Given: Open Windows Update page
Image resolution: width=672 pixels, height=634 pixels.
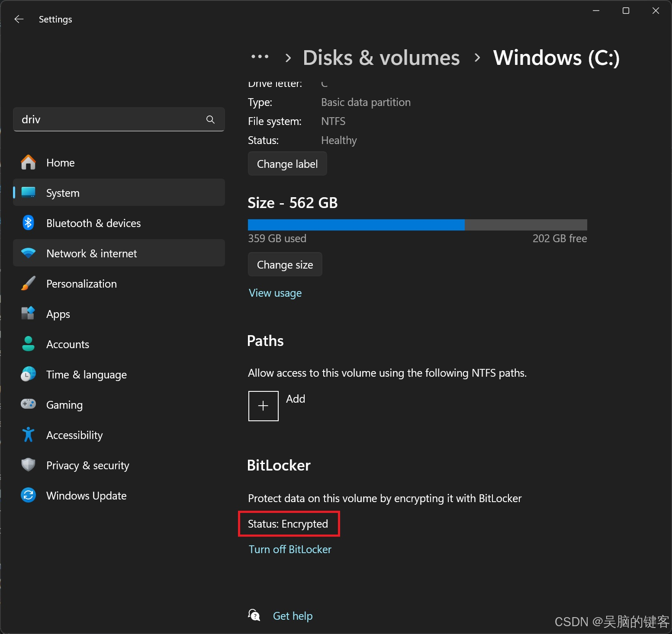Looking at the screenshot, I should click(119, 495).
